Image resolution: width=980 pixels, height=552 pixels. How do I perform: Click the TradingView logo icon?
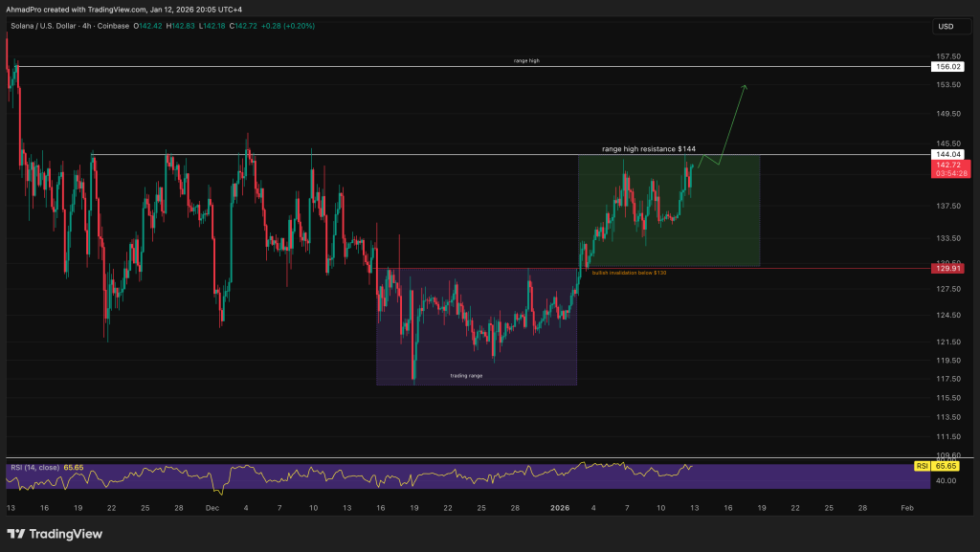click(x=18, y=534)
